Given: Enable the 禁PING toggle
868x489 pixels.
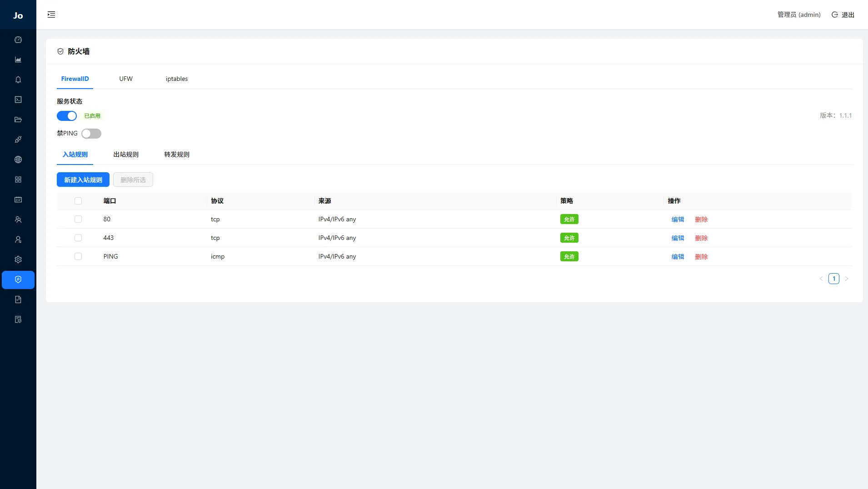Looking at the screenshot, I should pyautogui.click(x=91, y=134).
